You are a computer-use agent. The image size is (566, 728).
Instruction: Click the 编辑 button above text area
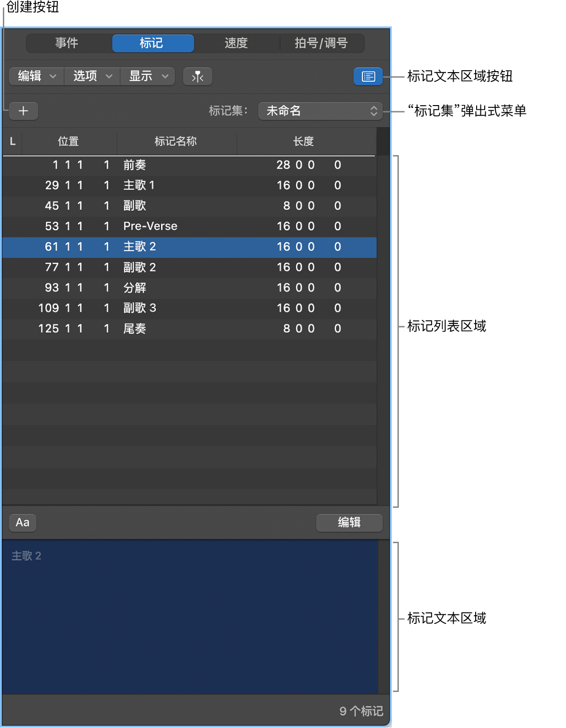348,523
